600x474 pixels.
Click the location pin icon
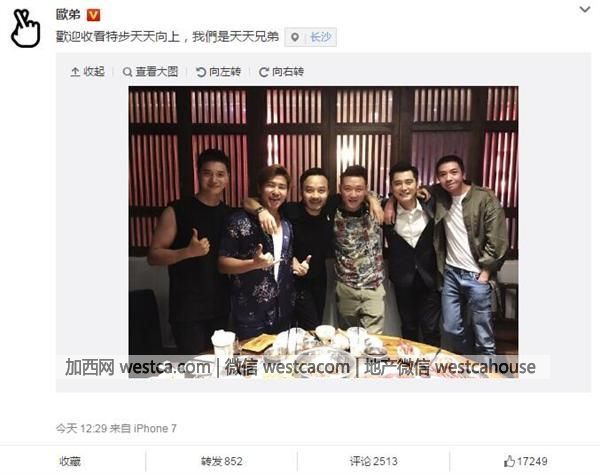[x=295, y=37]
